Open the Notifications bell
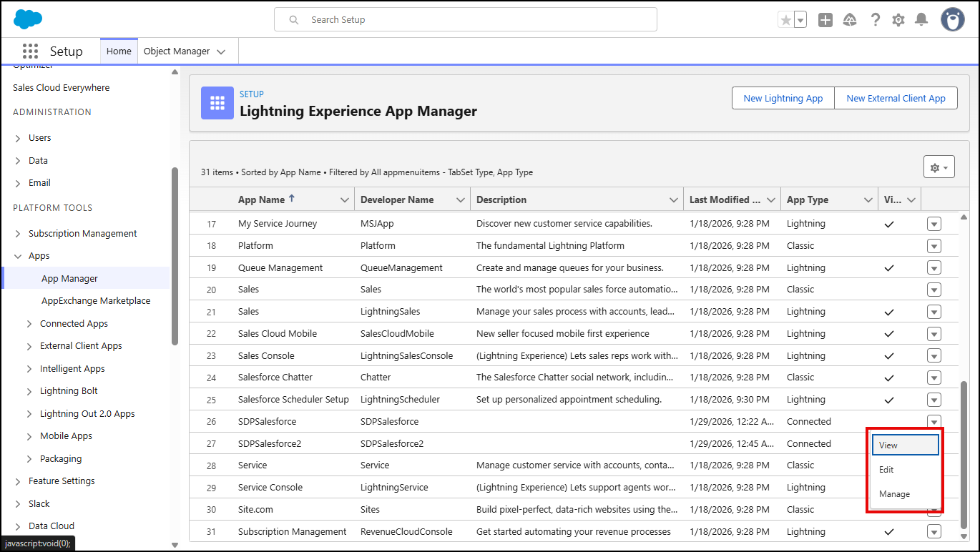Image resolution: width=980 pixels, height=552 pixels. pyautogui.click(x=921, y=20)
